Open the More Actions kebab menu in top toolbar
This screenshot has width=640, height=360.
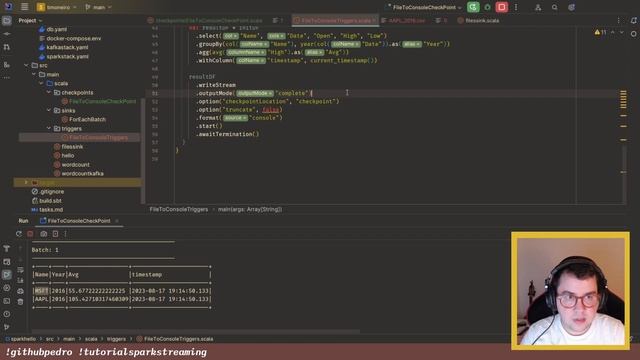(x=516, y=7)
